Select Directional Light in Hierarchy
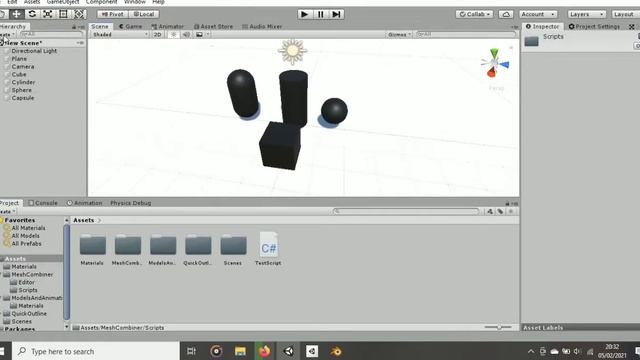Image resolution: width=640 pixels, height=360 pixels. click(34, 51)
